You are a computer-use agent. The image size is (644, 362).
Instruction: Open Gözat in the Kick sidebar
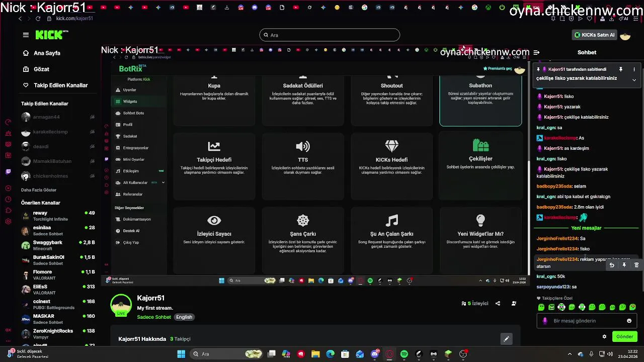tap(41, 69)
